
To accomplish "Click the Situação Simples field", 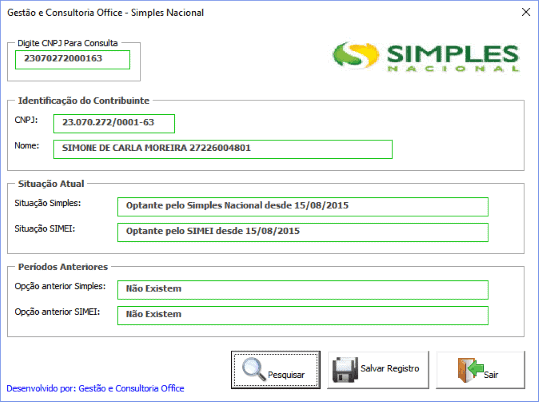I will pyautogui.click(x=302, y=207).
